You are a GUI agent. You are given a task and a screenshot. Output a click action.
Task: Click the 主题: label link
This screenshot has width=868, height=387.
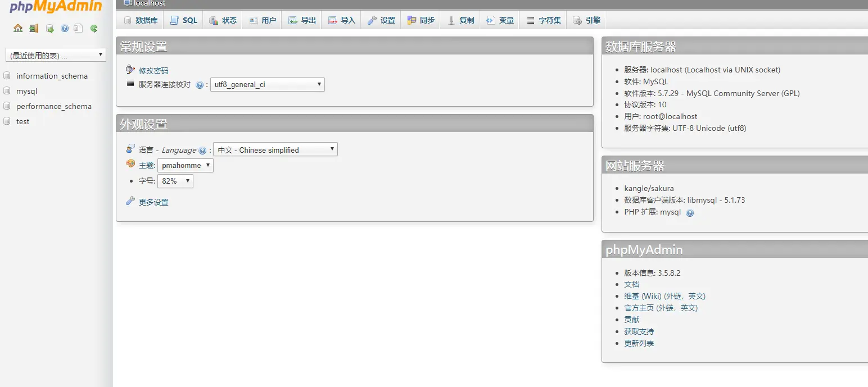(147, 166)
